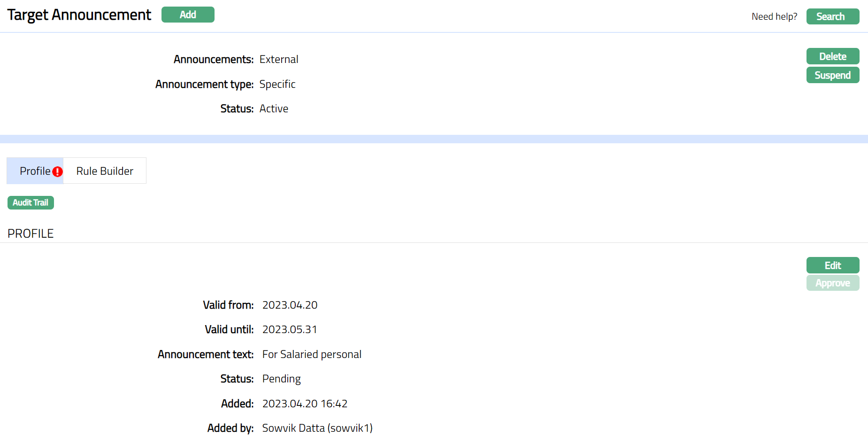This screenshot has width=868, height=443.
Task: Click the red alert icon on Profile tab
Action: click(x=57, y=171)
